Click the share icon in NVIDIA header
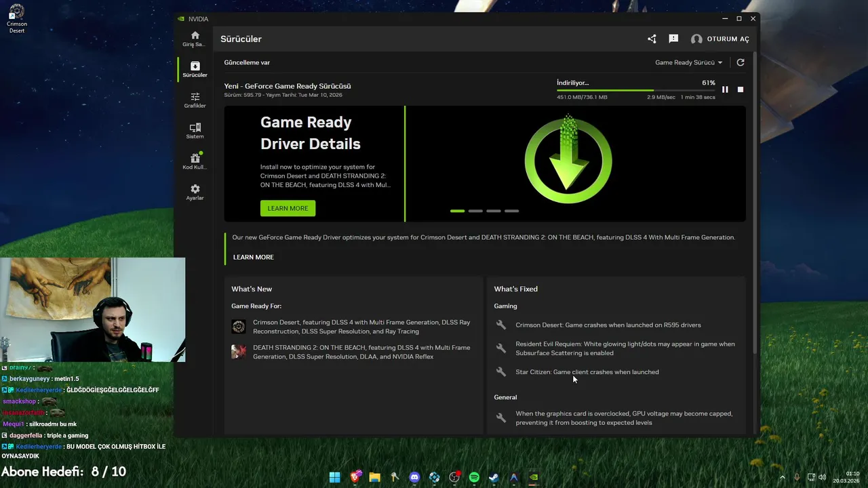The width and height of the screenshot is (868, 488). click(652, 39)
